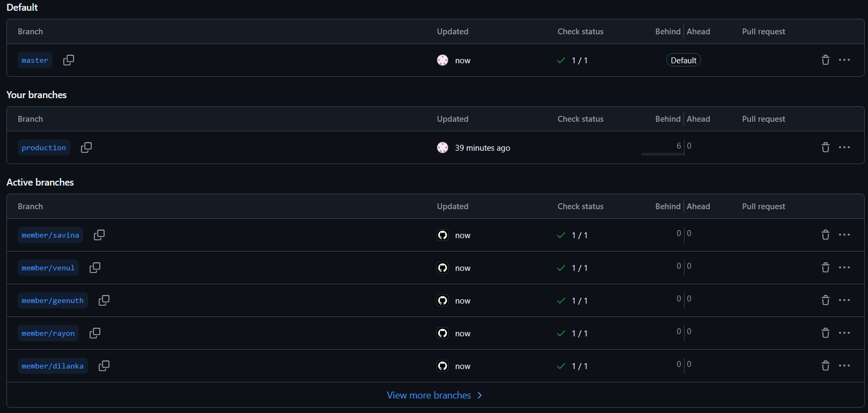Open more options for production branch
Screen dimensions: 868x413
[x=844, y=147]
